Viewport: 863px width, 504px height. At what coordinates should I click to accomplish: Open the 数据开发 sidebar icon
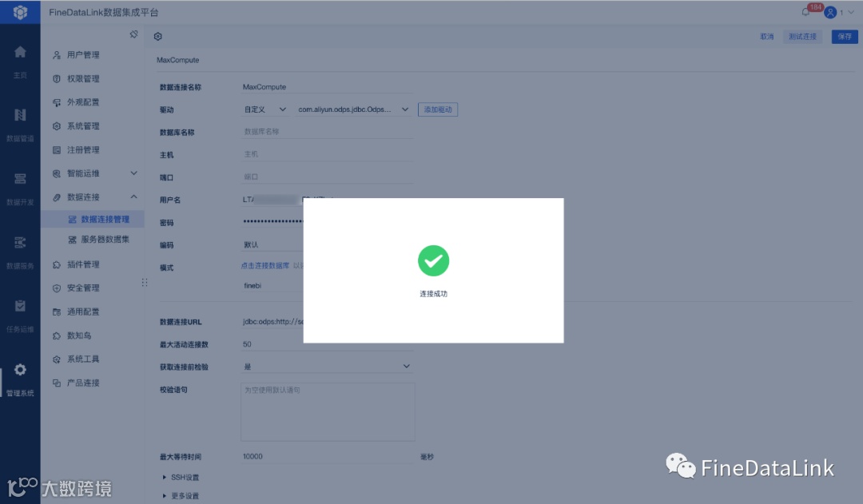20,179
